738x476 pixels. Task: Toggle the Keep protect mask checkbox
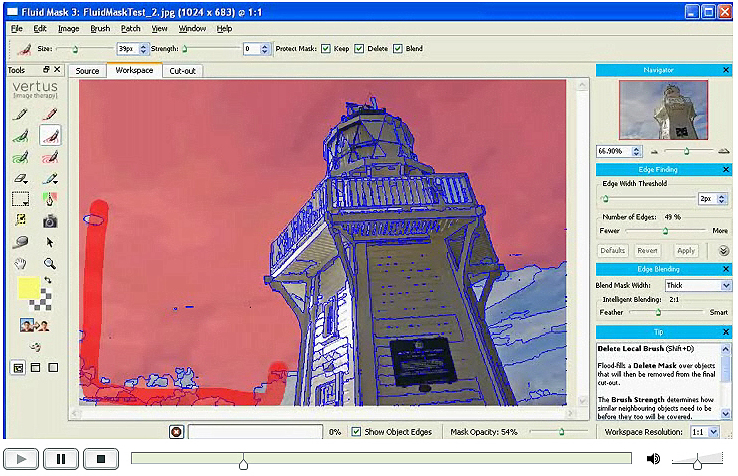(x=326, y=48)
